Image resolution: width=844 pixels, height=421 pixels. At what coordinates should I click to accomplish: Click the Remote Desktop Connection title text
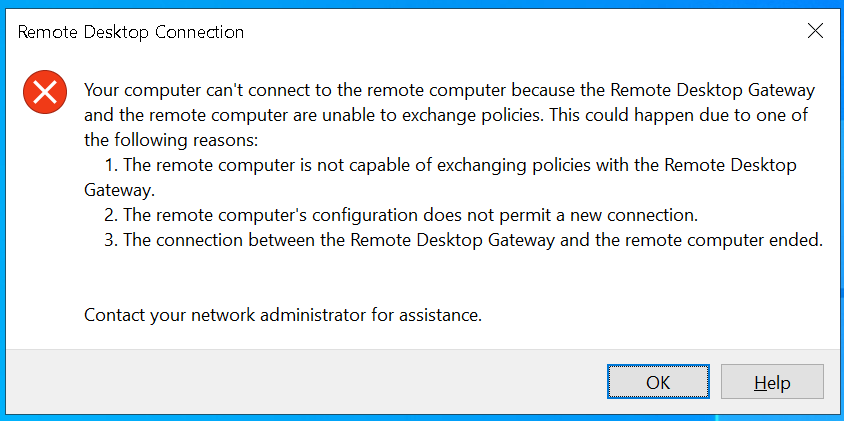(131, 32)
